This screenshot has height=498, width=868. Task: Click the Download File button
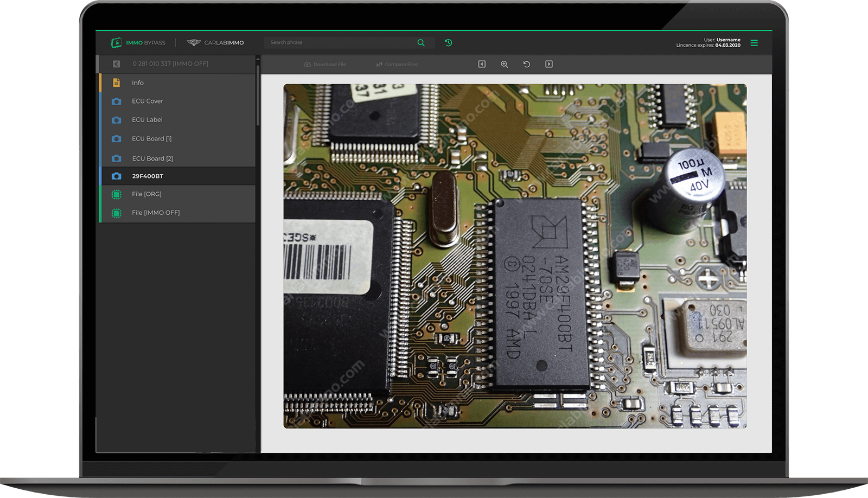coord(325,65)
